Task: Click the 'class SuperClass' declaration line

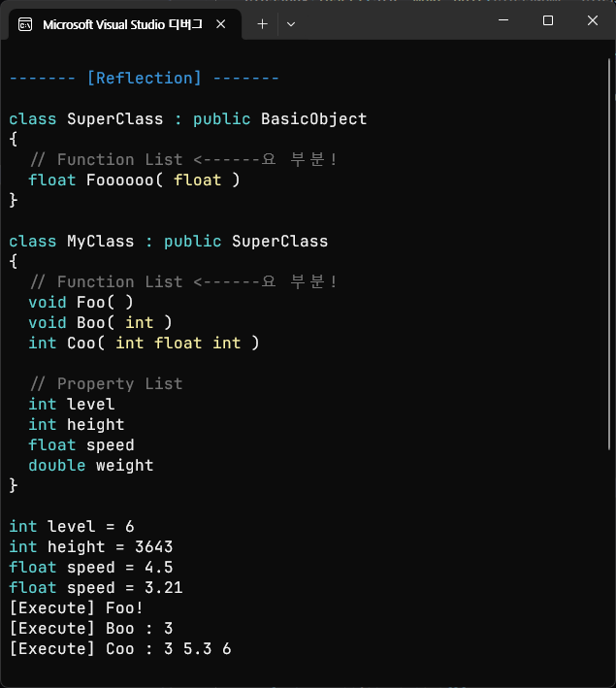Action: [x=187, y=119]
